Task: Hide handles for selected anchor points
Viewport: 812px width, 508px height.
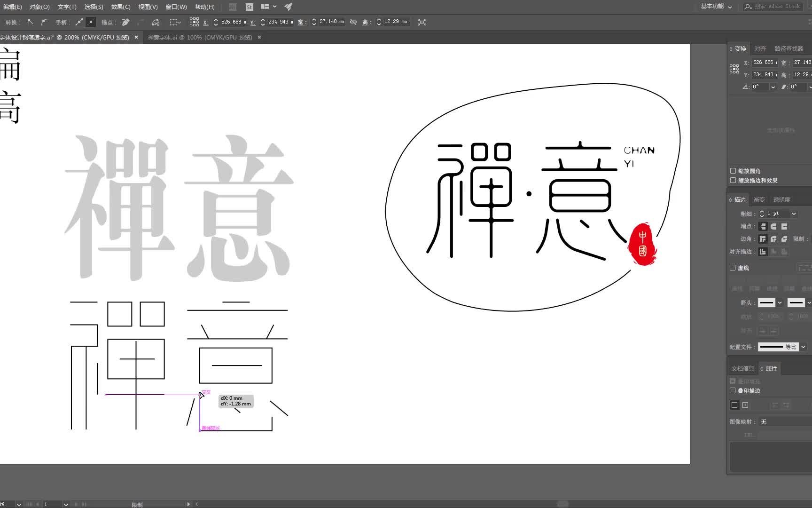Action: (x=91, y=22)
